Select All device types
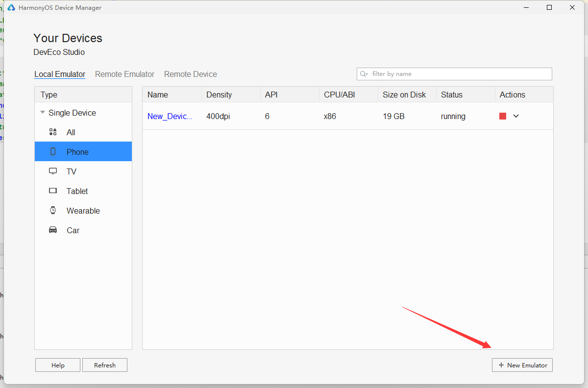This screenshot has width=588, height=388. click(83, 132)
